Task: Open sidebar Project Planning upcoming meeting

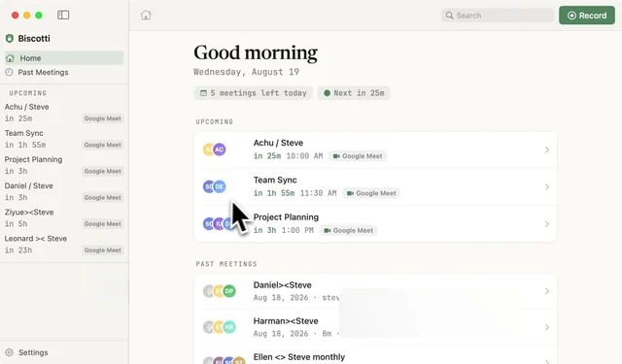Action: [64, 165]
